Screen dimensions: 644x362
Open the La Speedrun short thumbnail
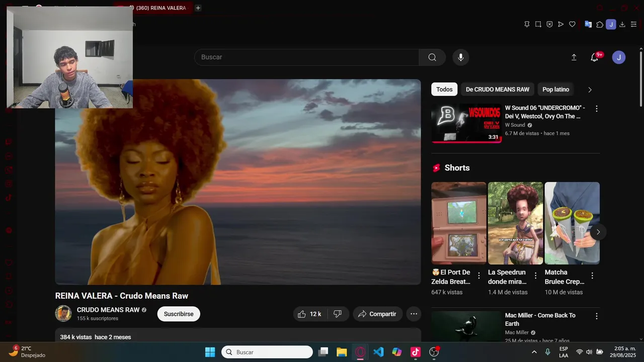coord(516,223)
